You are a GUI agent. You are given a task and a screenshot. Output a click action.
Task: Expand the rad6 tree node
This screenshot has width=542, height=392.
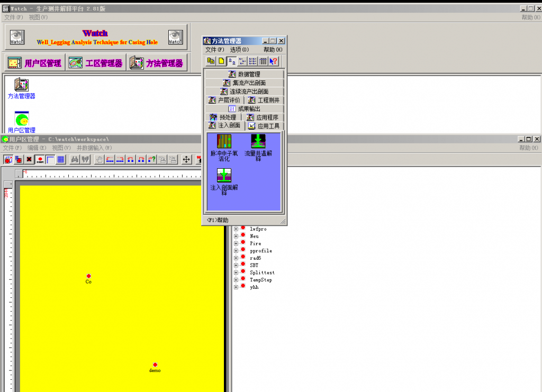click(x=236, y=258)
